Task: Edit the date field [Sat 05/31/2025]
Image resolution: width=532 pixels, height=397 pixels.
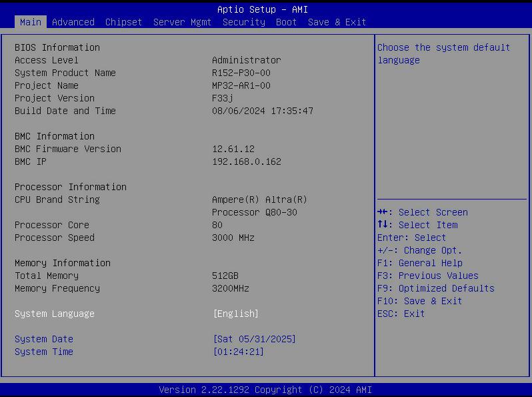Action: [255, 339]
